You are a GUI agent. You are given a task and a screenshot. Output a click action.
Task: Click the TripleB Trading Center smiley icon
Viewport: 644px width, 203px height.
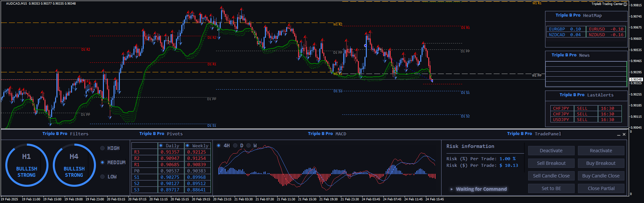click(x=625, y=4)
